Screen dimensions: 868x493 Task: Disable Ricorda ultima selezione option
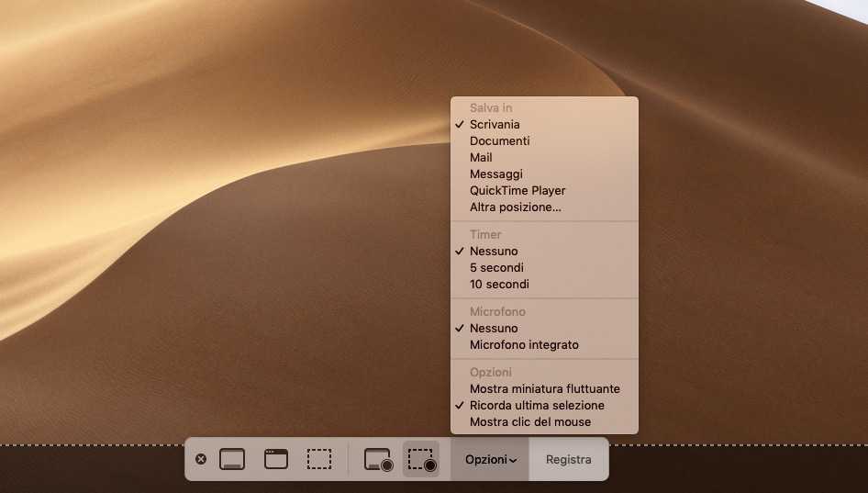537,406
